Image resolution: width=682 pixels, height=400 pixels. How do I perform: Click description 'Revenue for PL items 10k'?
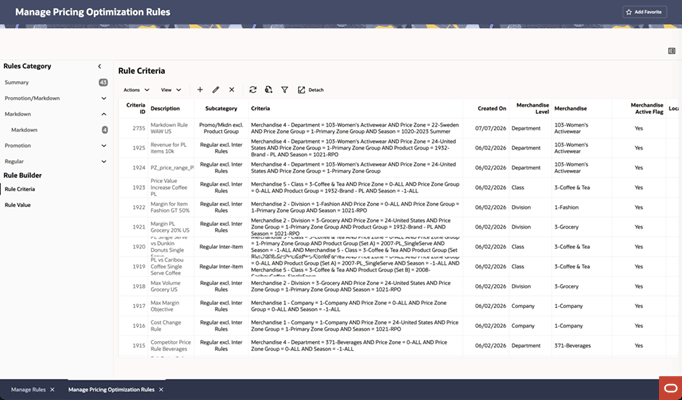169,148
